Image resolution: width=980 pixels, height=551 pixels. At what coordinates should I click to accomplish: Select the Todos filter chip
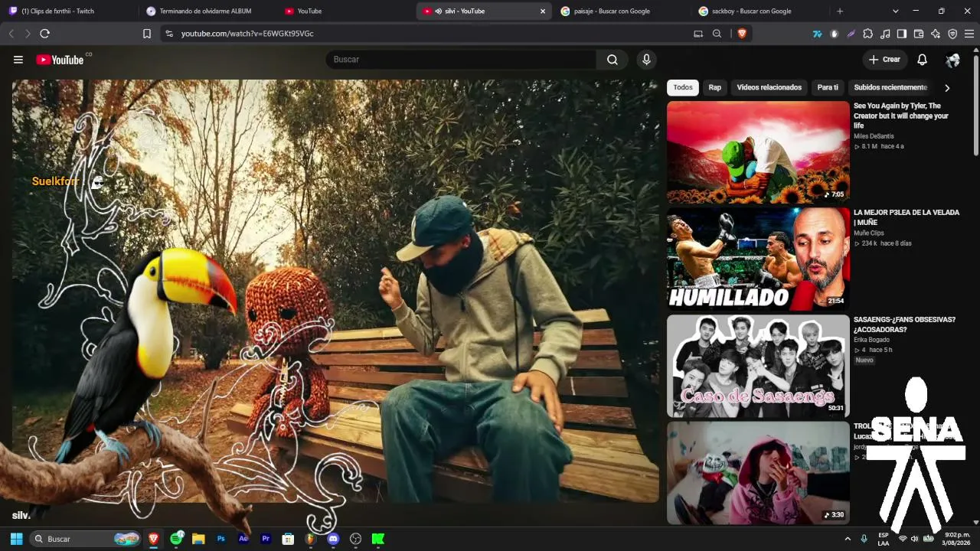[683, 87]
